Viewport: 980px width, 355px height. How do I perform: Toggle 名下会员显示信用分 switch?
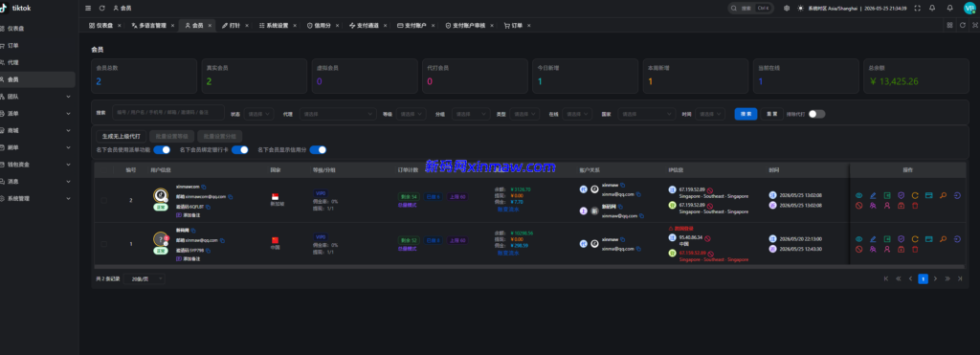(318, 149)
